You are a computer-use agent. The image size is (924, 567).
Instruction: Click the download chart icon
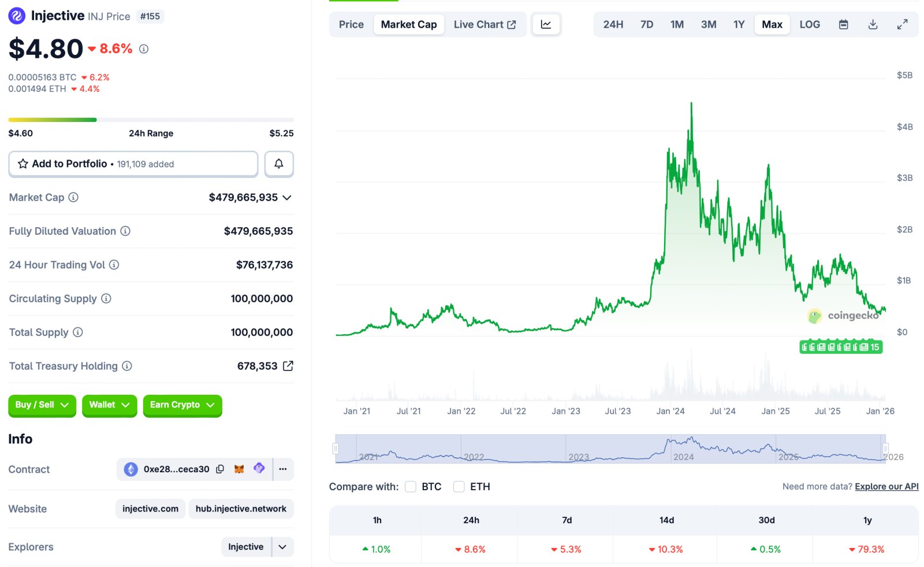pos(873,24)
